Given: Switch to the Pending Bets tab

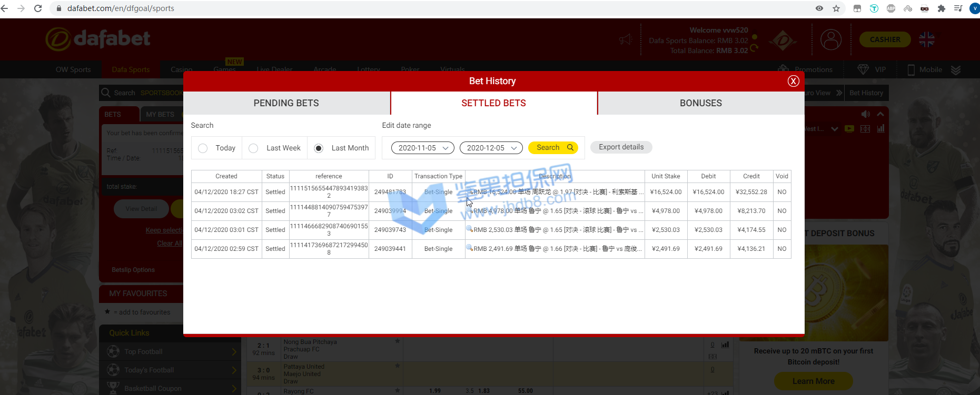Looking at the screenshot, I should tap(286, 103).
